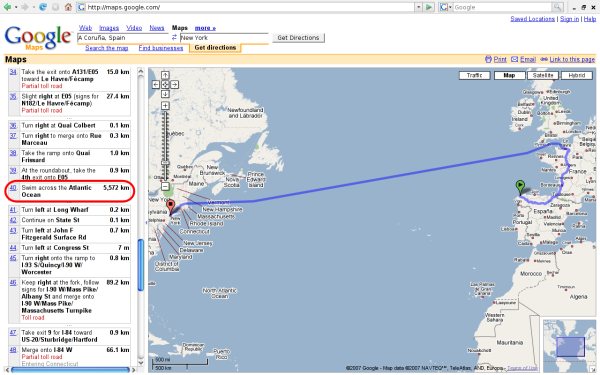Collapse the directions panel arrow
The height and width of the screenshot is (375, 600).
[x=146, y=222]
